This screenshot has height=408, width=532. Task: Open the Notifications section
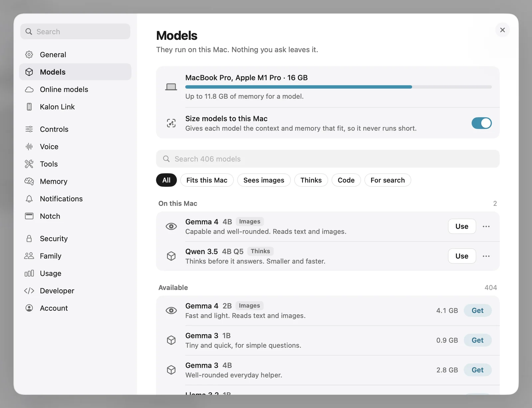click(75, 199)
